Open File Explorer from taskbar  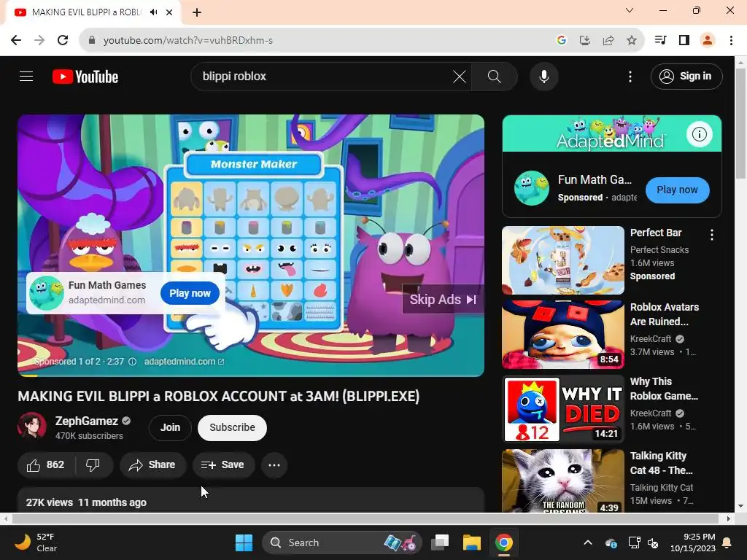[x=472, y=542]
